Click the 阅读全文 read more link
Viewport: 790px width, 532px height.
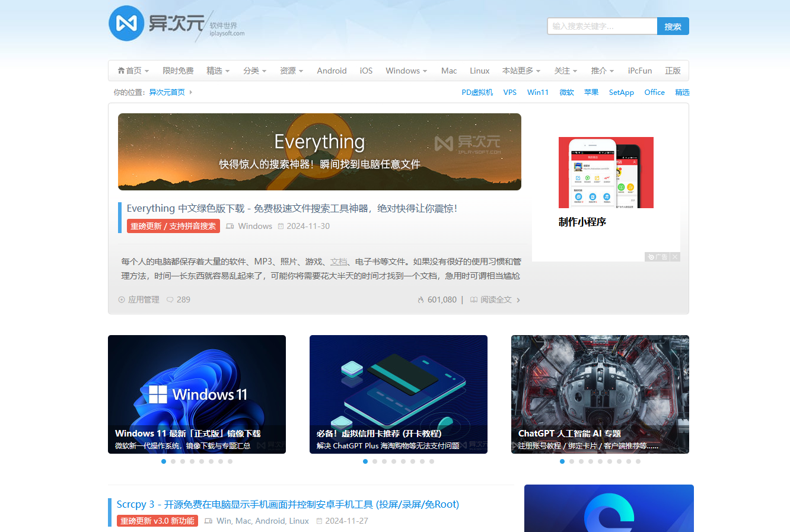496,300
